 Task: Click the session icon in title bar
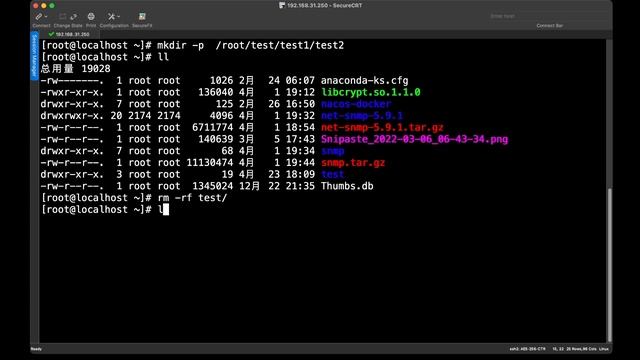coord(282,5)
